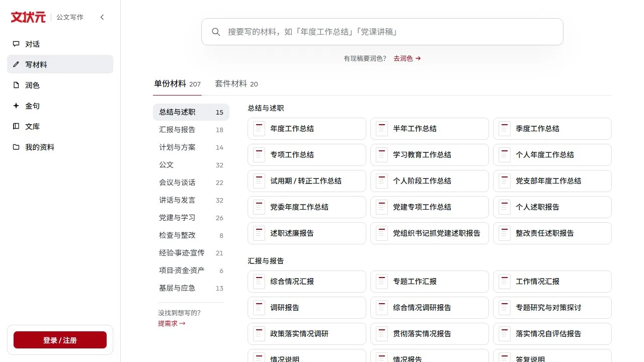This screenshot has width=644, height=362.
Task: Open 金句 sparkle icon in sidebar
Action: pyautogui.click(x=16, y=106)
